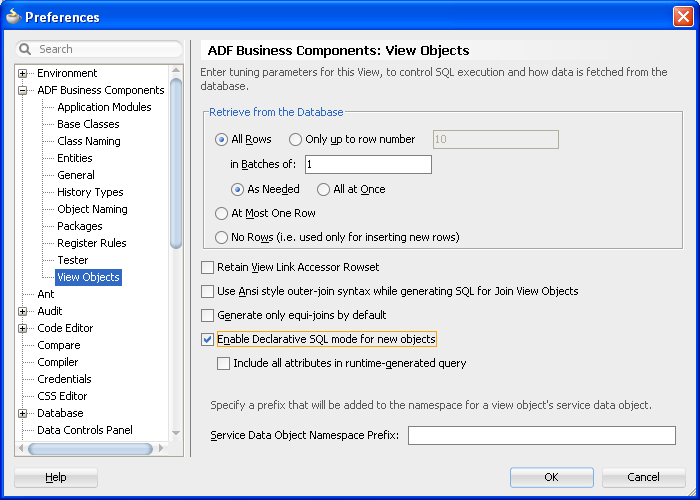Open Application Modules preferences

(104, 107)
